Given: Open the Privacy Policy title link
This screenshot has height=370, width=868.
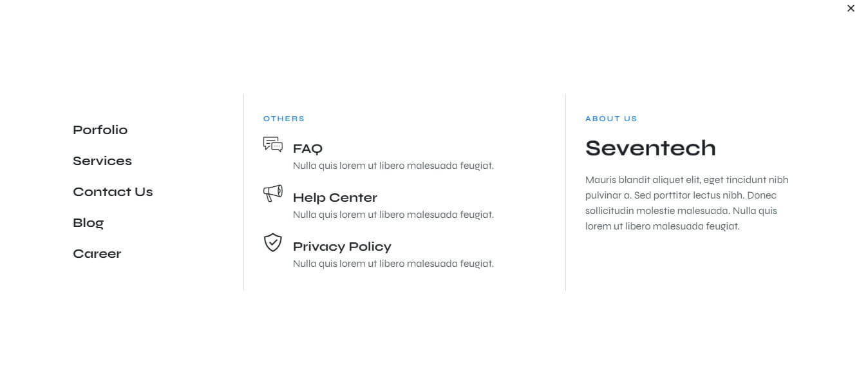Looking at the screenshot, I should coord(342,247).
